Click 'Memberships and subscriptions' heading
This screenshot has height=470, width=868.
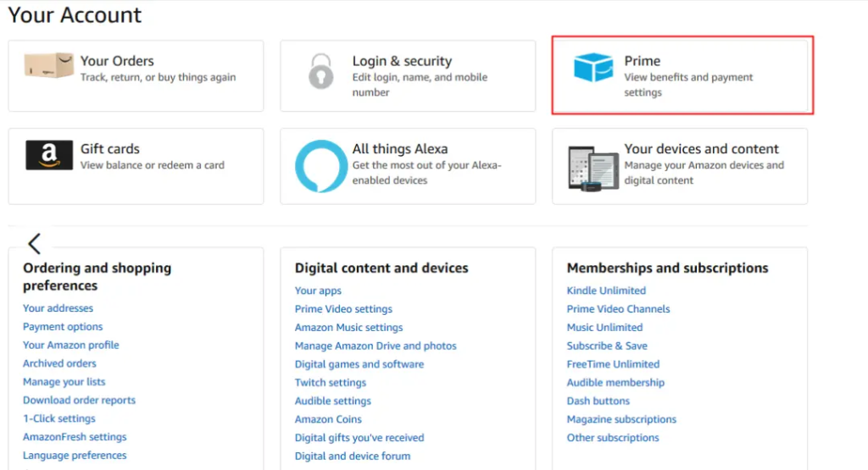click(x=667, y=268)
